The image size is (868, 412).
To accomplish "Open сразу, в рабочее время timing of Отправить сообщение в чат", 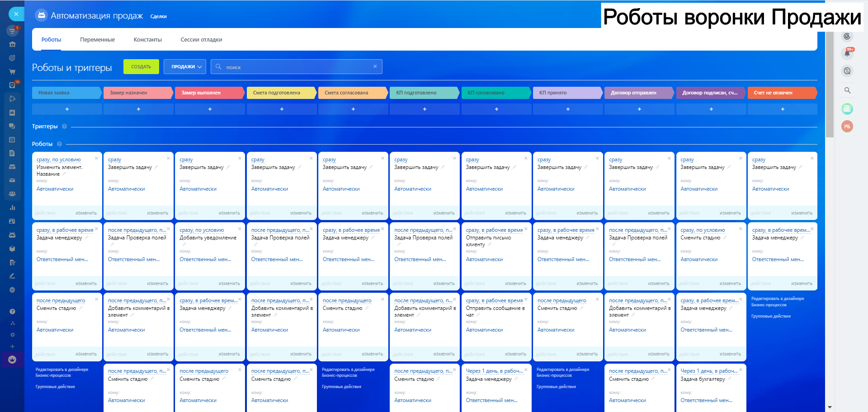I will click(x=494, y=300).
